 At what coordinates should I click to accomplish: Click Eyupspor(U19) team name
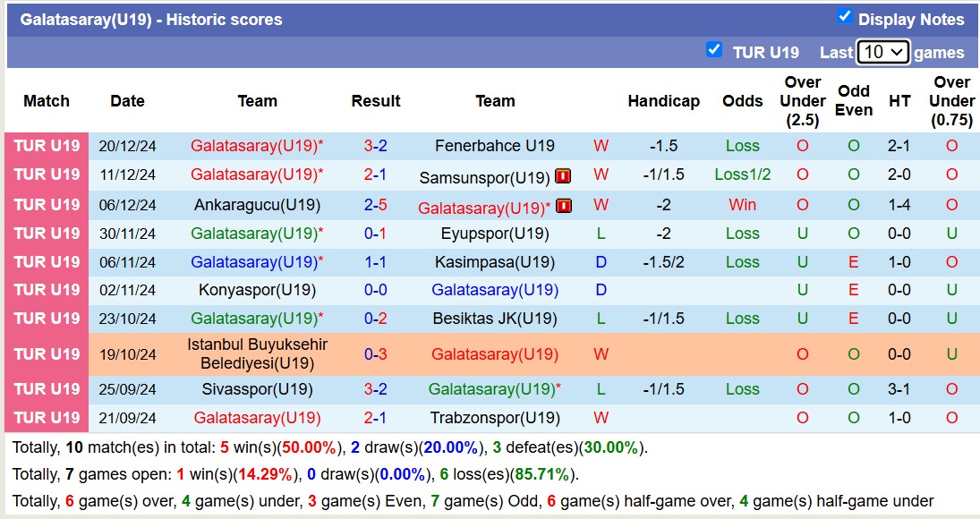(495, 234)
